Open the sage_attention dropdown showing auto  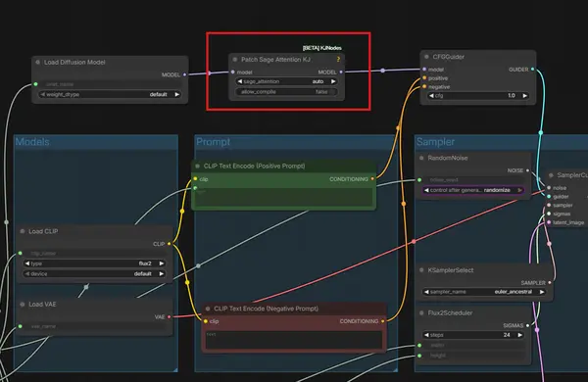pos(286,81)
